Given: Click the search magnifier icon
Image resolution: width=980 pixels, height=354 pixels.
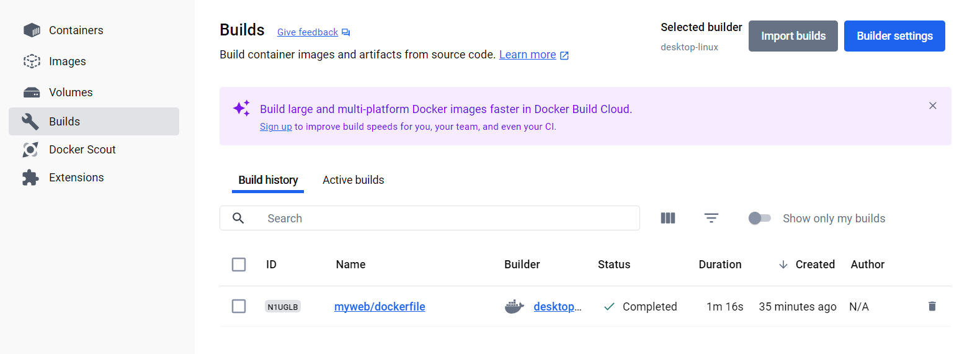Looking at the screenshot, I should tap(238, 218).
